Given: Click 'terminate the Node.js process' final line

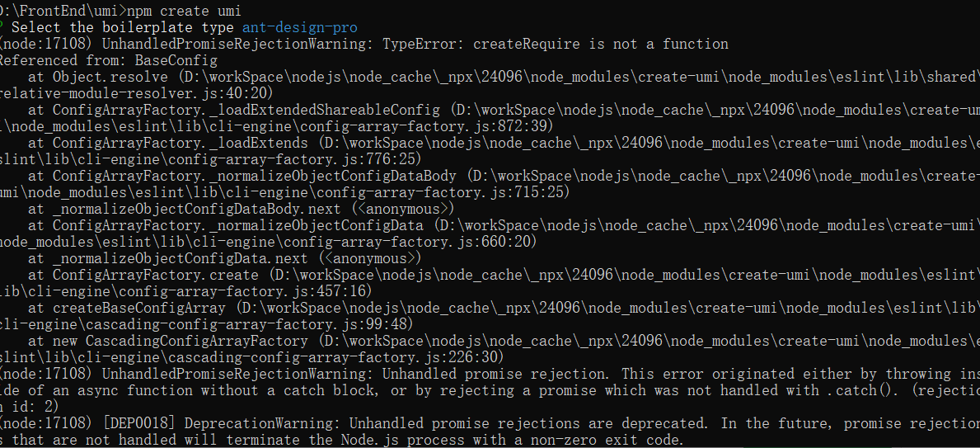Looking at the screenshot, I should pyautogui.click(x=343, y=440).
